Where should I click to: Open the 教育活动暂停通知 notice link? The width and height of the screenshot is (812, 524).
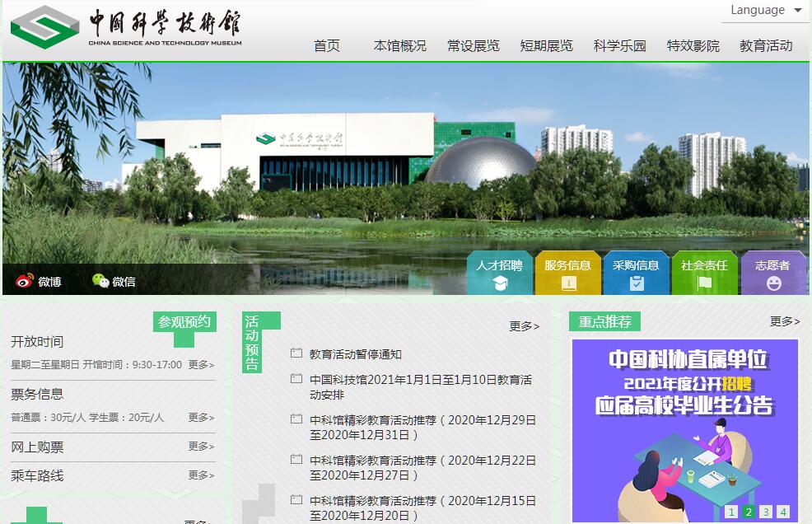point(356,354)
